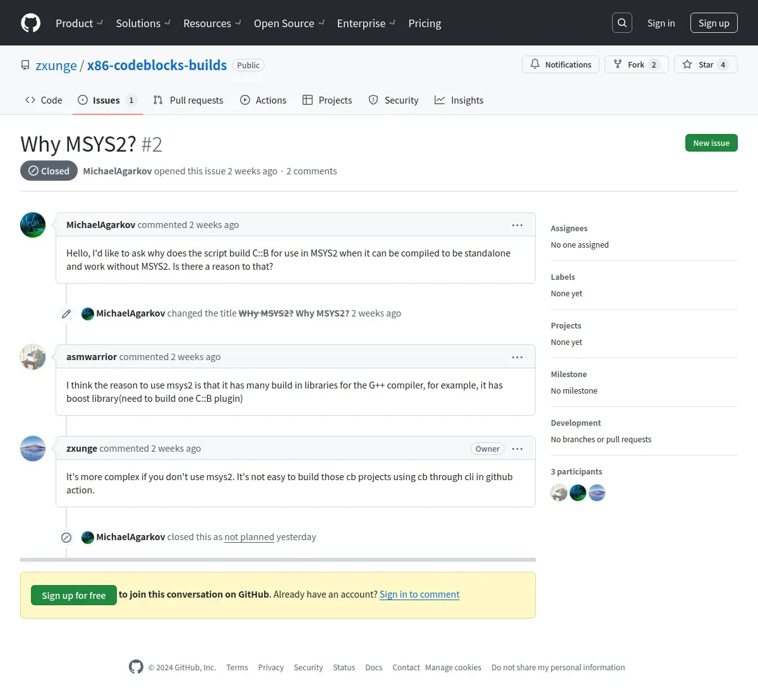Open zxunge owner profile link
This screenshot has height=700, width=758.
click(x=56, y=65)
